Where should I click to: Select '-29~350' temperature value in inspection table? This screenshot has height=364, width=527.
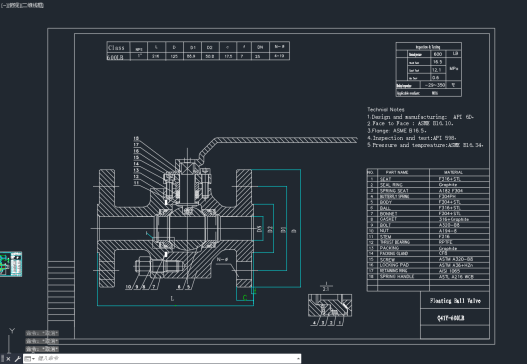coord(435,85)
